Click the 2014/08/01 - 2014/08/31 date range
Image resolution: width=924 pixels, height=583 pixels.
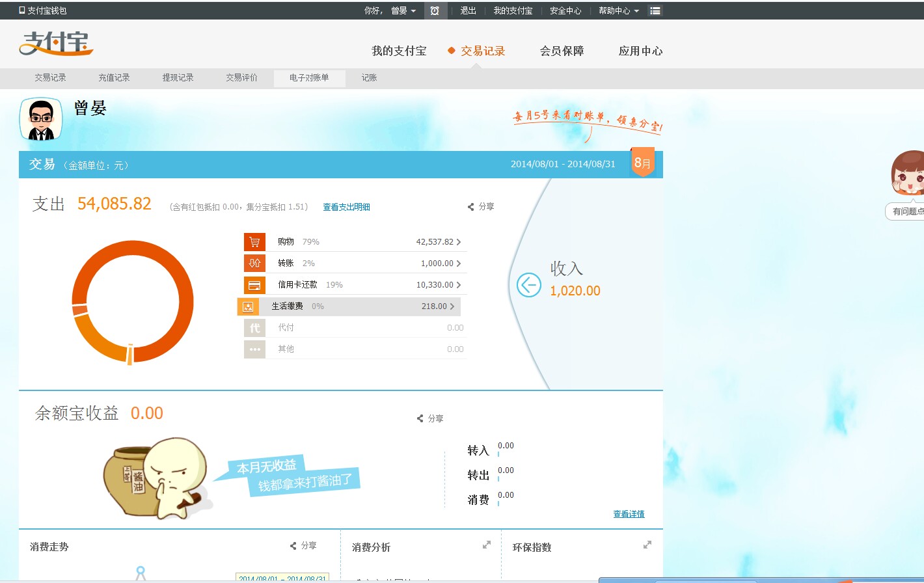pyautogui.click(x=563, y=164)
